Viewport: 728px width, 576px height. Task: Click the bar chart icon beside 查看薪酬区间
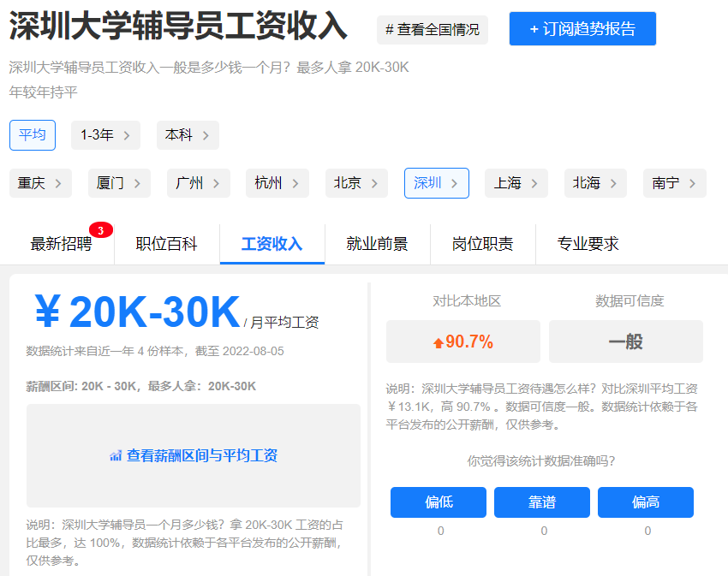[116, 456]
